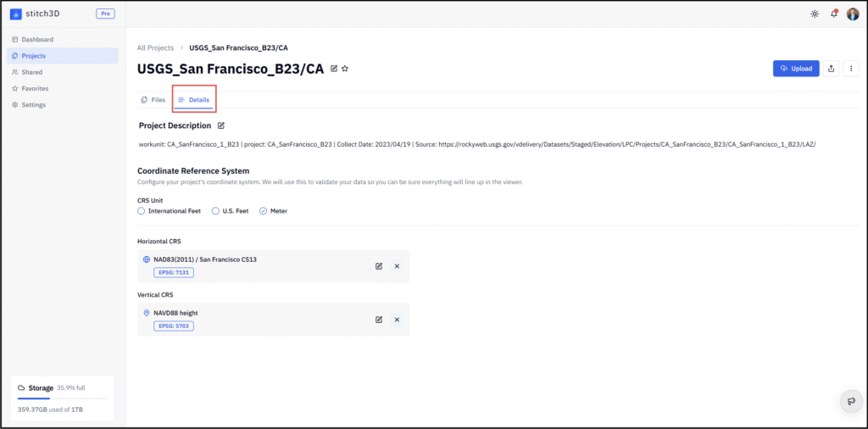Screen dimensions: 868x429
Task: Open the three-dot more options menu
Action: pyautogui.click(x=851, y=69)
